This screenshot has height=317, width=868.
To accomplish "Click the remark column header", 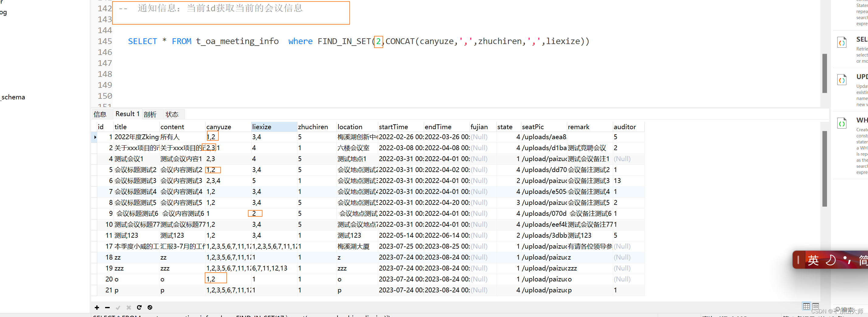I will (x=590, y=127).
